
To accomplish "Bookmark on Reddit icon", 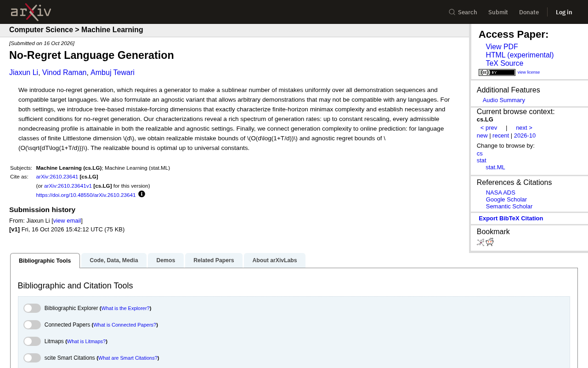I will tap(490, 242).
